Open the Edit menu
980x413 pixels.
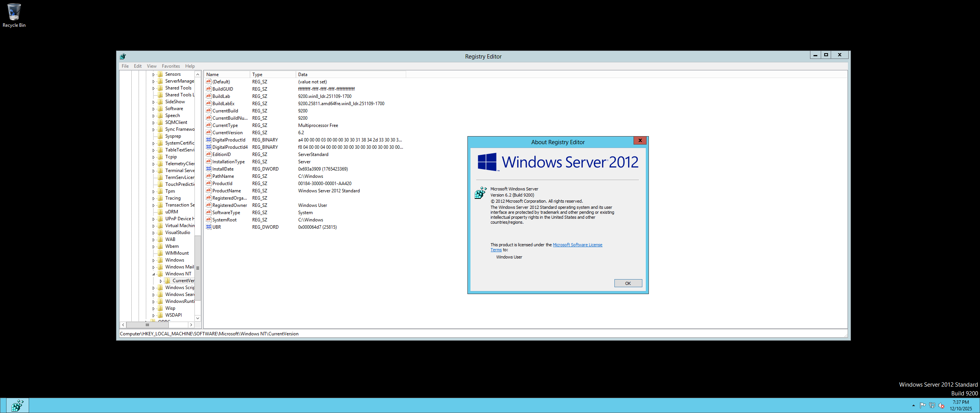pyautogui.click(x=137, y=66)
